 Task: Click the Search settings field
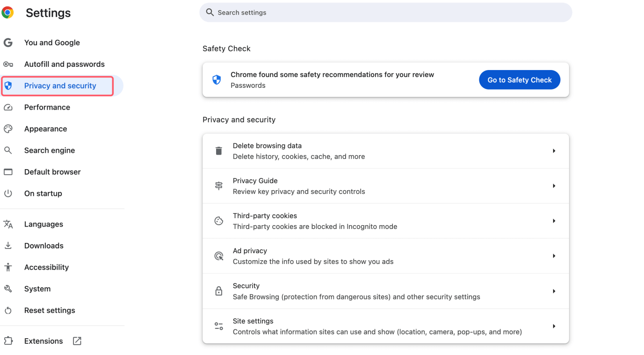(x=385, y=12)
